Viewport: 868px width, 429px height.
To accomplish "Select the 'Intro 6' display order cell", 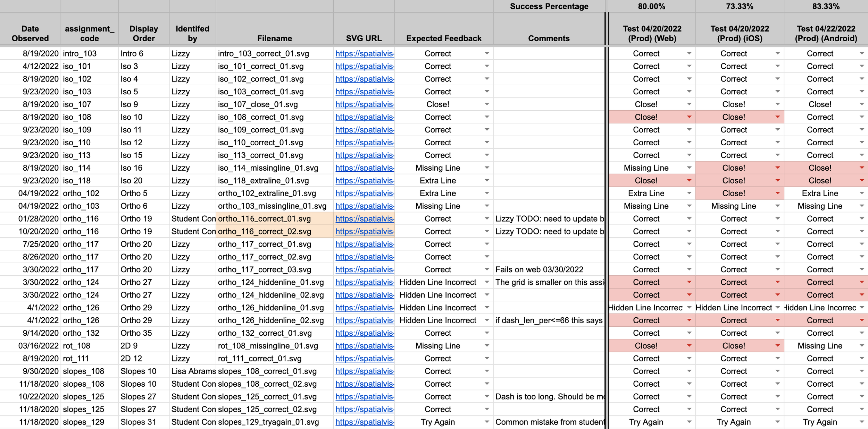I will point(144,53).
